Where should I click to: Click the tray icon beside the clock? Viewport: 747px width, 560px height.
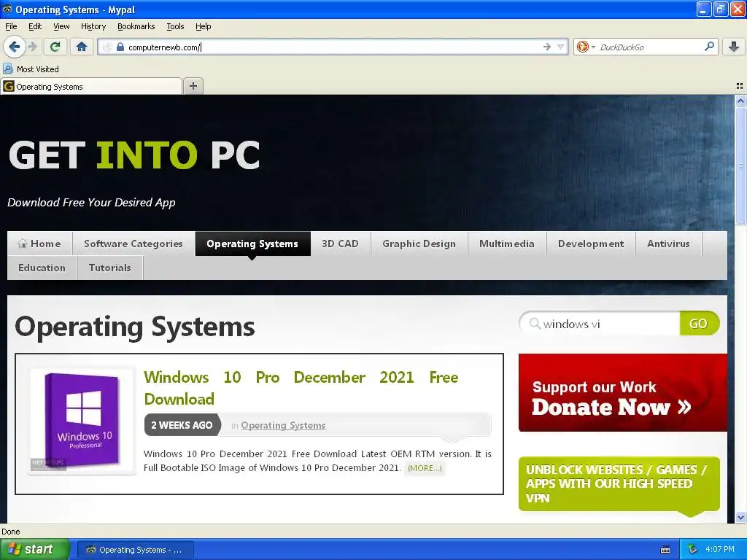pos(692,550)
